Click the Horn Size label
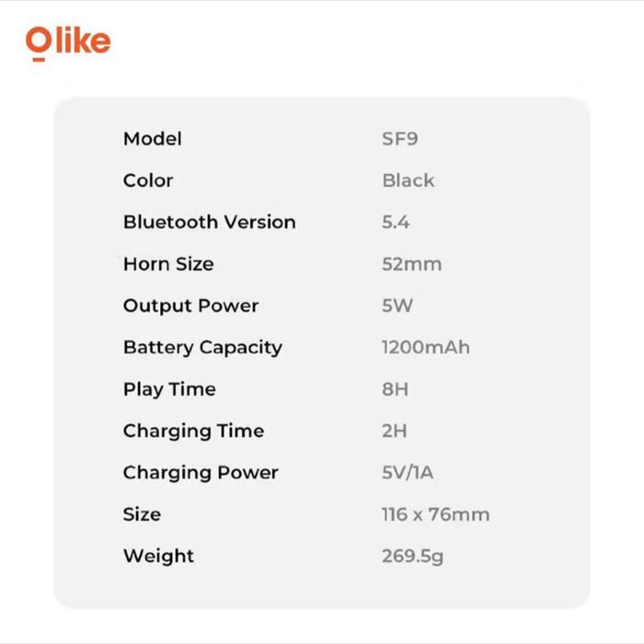 tap(168, 264)
